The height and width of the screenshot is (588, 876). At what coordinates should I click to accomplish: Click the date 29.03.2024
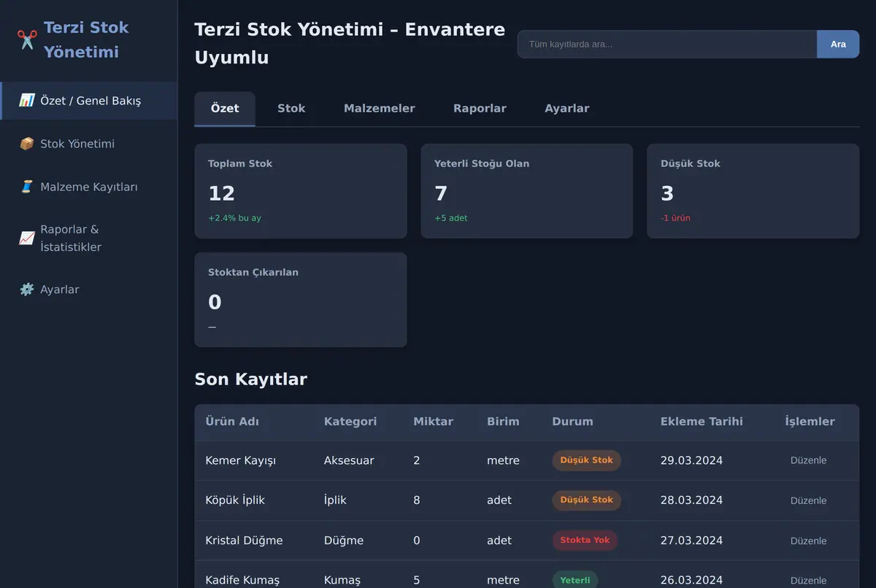click(692, 460)
